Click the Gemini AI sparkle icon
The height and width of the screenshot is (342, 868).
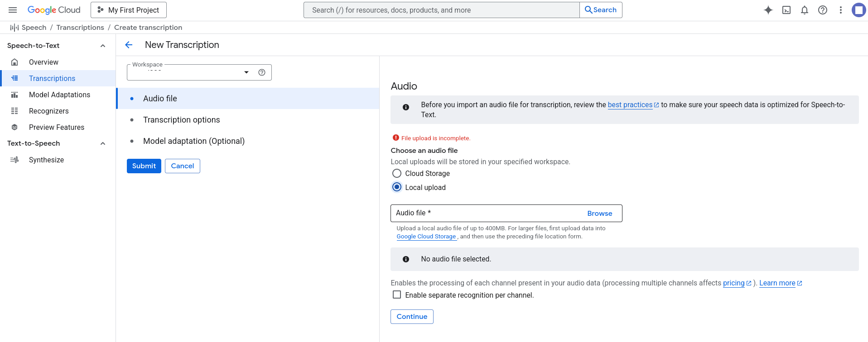click(768, 10)
